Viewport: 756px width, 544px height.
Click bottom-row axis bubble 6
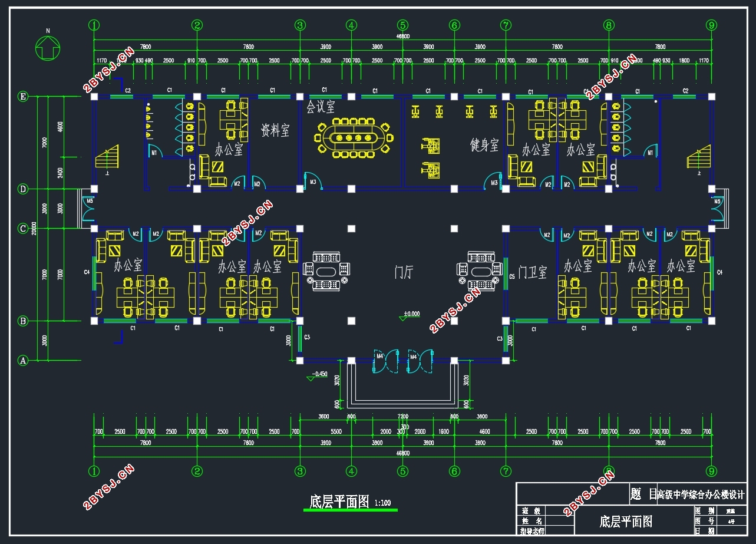pyautogui.click(x=454, y=471)
